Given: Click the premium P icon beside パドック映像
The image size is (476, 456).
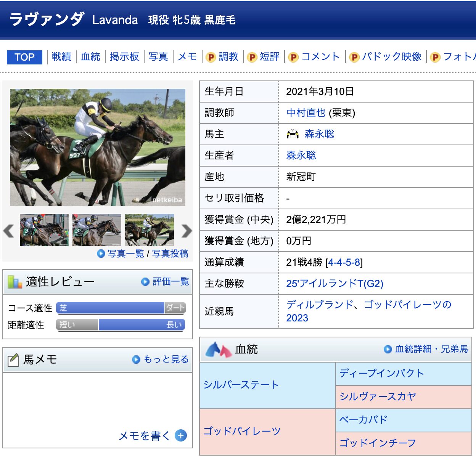Looking at the screenshot, I should click(x=354, y=57).
